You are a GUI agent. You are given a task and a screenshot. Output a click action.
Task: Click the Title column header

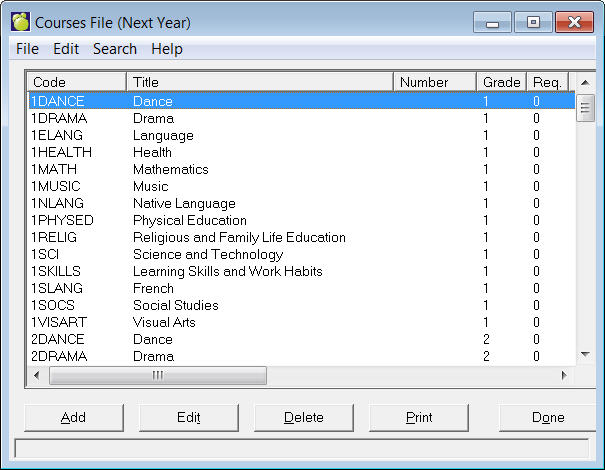[260, 82]
